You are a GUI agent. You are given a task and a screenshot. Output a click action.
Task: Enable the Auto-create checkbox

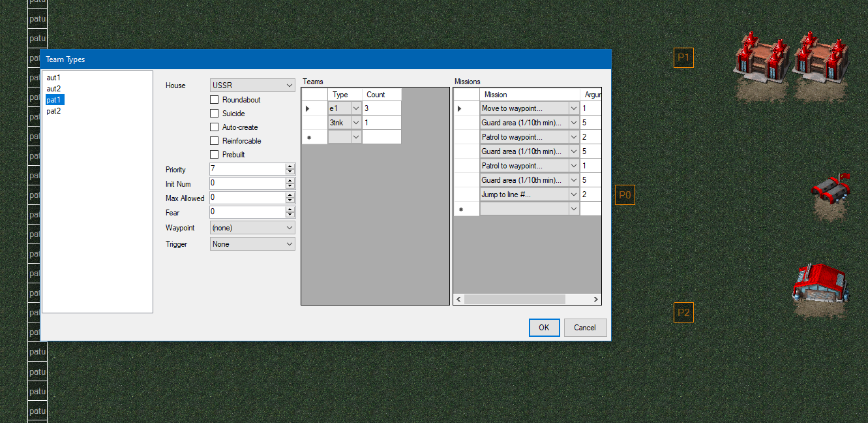[x=214, y=127]
